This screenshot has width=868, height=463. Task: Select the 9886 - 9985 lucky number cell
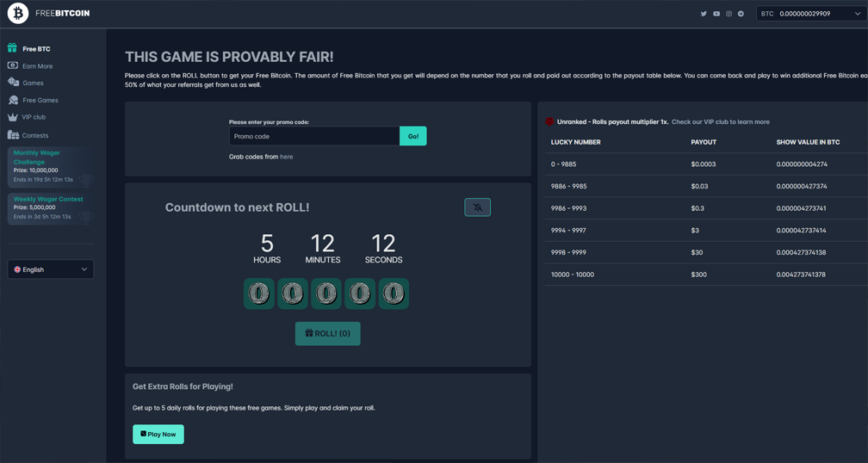(568, 187)
